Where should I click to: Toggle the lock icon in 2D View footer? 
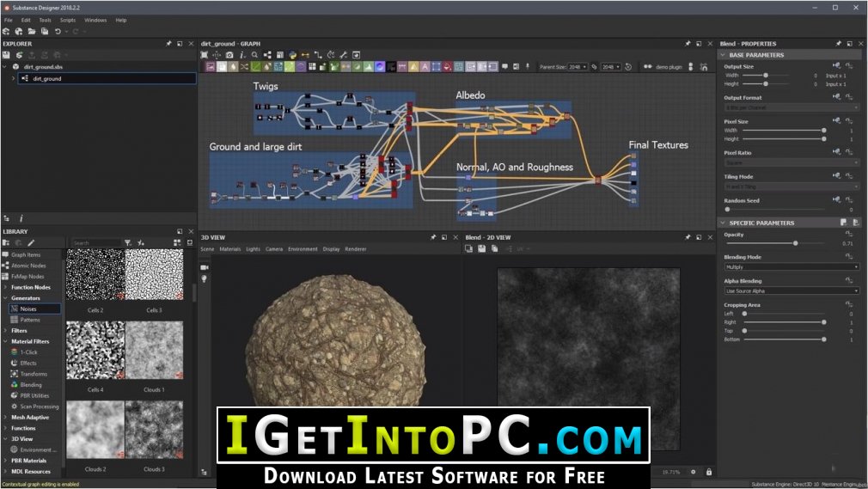pyautogui.click(x=708, y=472)
